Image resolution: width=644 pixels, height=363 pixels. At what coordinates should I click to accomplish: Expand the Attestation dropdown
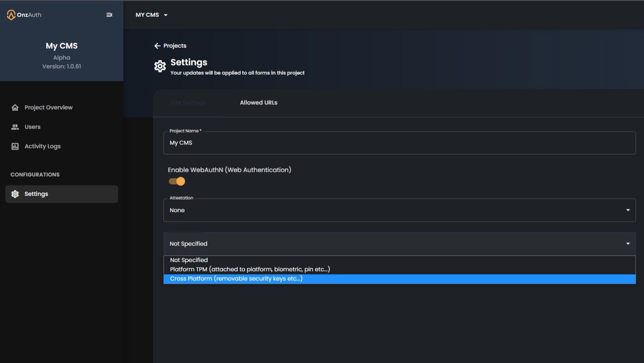point(400,210)
